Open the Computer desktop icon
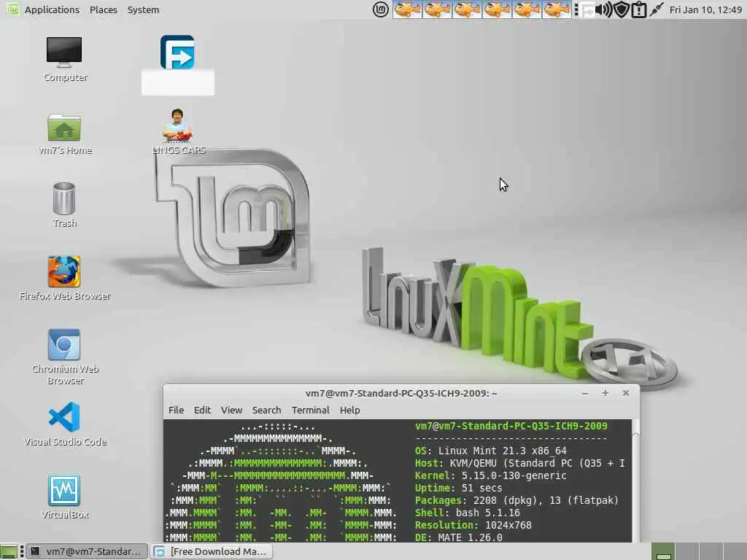This screenshot has width=747, height=560. (x=64, y=58)
